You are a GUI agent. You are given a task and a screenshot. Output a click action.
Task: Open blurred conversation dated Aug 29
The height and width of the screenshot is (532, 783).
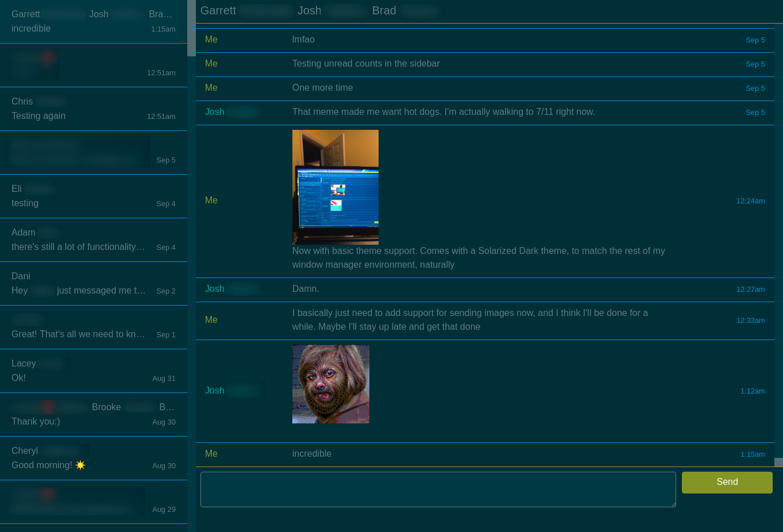pos(94,502)
